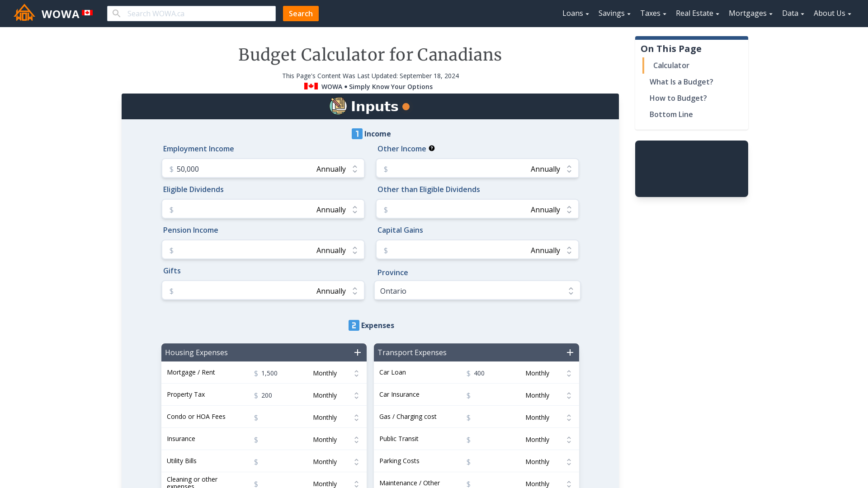Open the Mortgages menu

tap(750, 13)
